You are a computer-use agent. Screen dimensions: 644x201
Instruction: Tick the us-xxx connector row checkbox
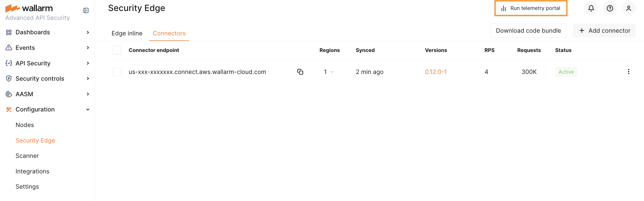[117, 72]
